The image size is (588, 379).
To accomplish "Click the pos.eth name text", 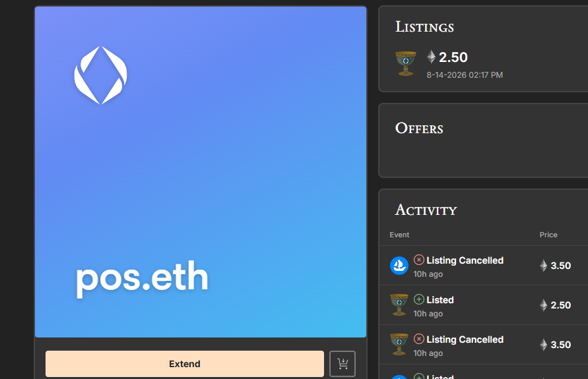I will (x=142, y=278).
